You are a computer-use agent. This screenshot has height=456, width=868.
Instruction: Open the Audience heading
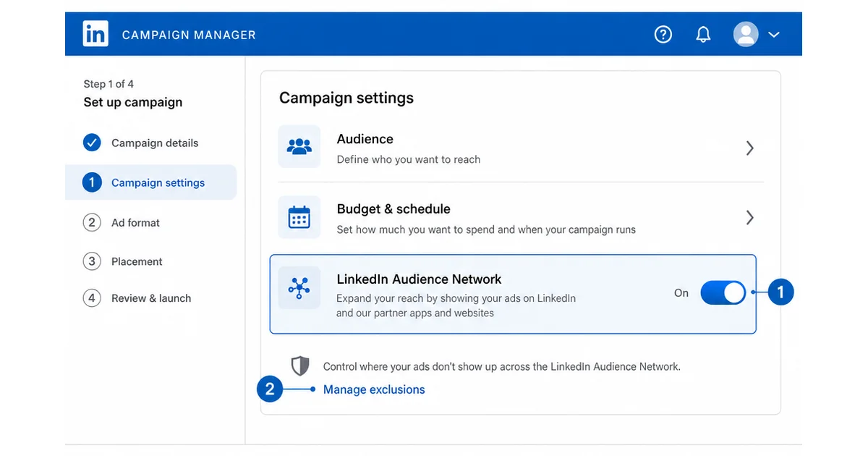365,139
